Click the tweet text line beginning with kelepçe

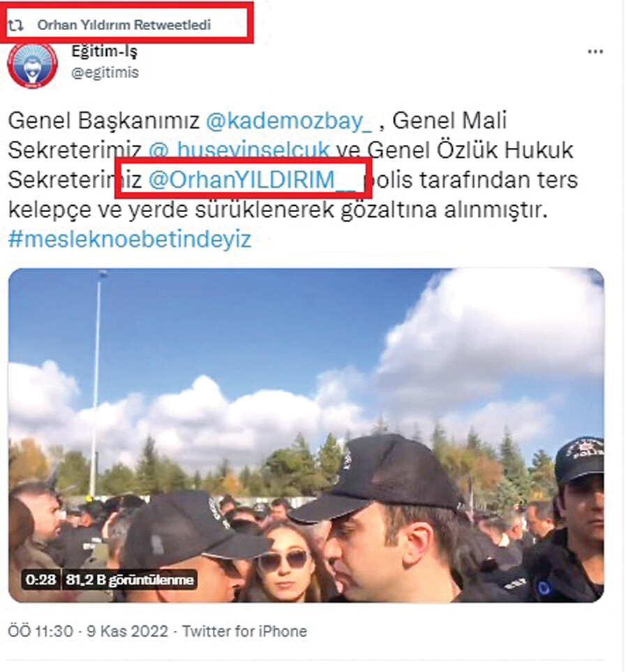click(278, 209)
